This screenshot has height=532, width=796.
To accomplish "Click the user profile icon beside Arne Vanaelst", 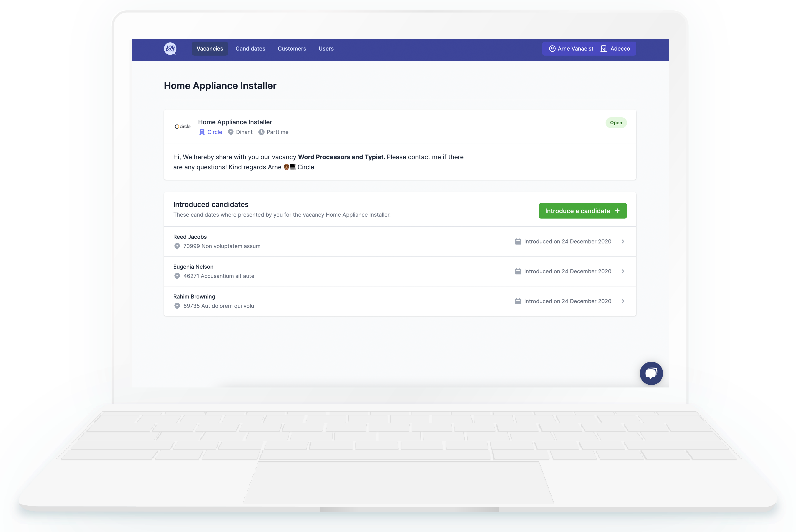I will (x=552, y=49).
